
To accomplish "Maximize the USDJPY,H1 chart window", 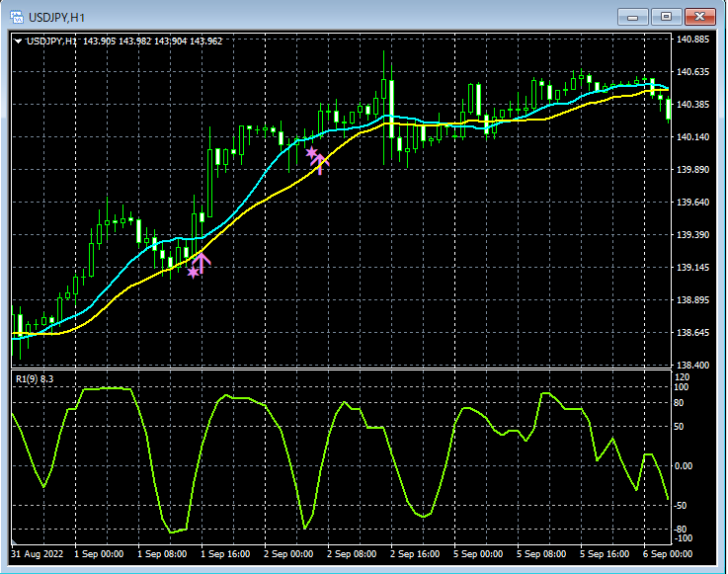I will pyautogui.click(x=666, y=17).
